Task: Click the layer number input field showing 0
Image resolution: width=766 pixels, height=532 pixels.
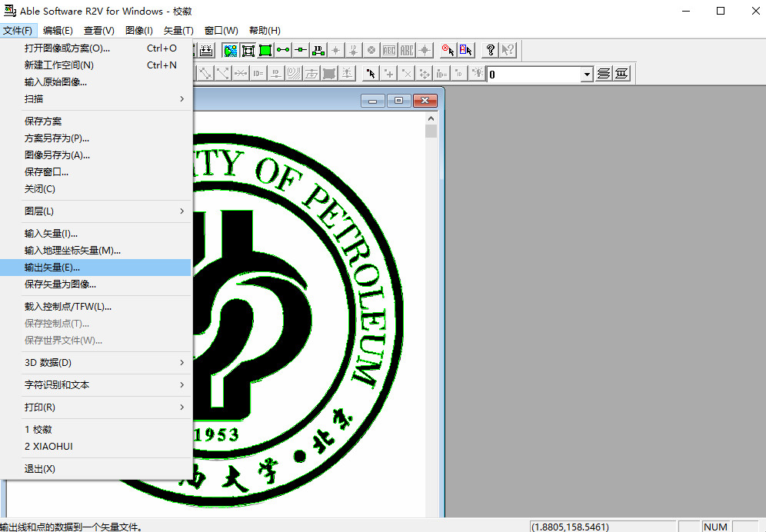Action: coord(535,75)
